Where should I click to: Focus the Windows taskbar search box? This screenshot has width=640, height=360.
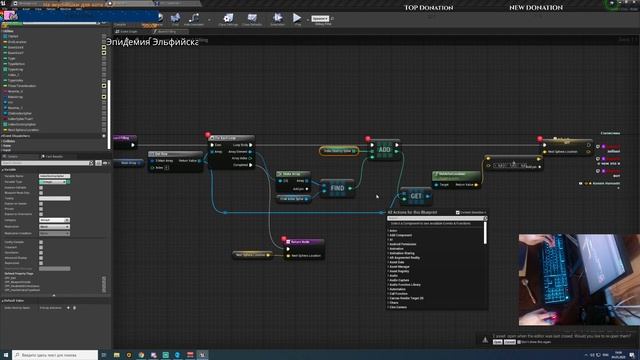click(55, 355)
